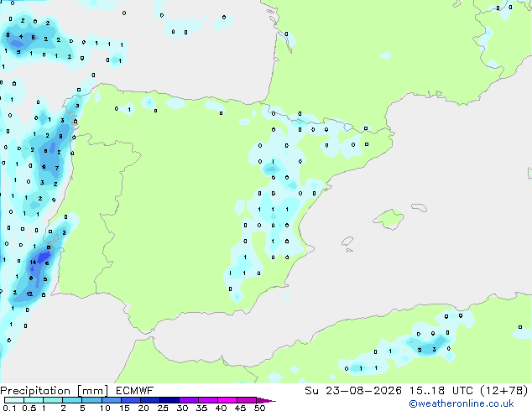The image size is (532, 411).
Task: Click the '(12+78)' forecast run text
Action: (503, 391)
